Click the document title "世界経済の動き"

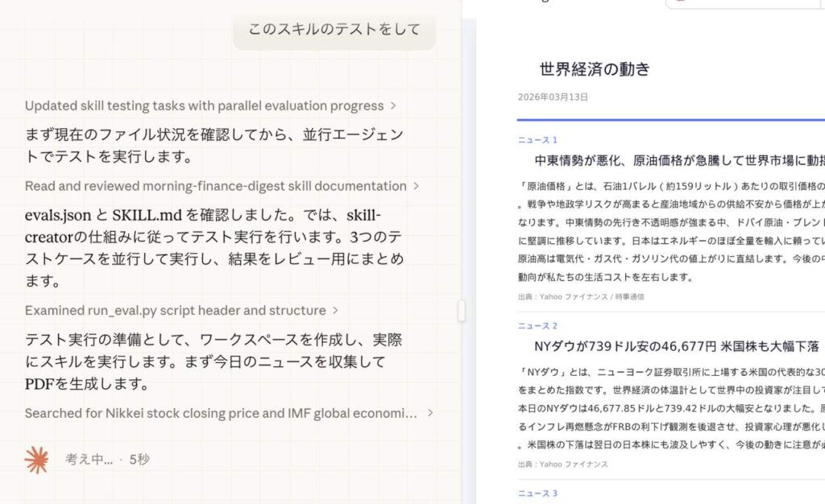click(x=595, y=69)
